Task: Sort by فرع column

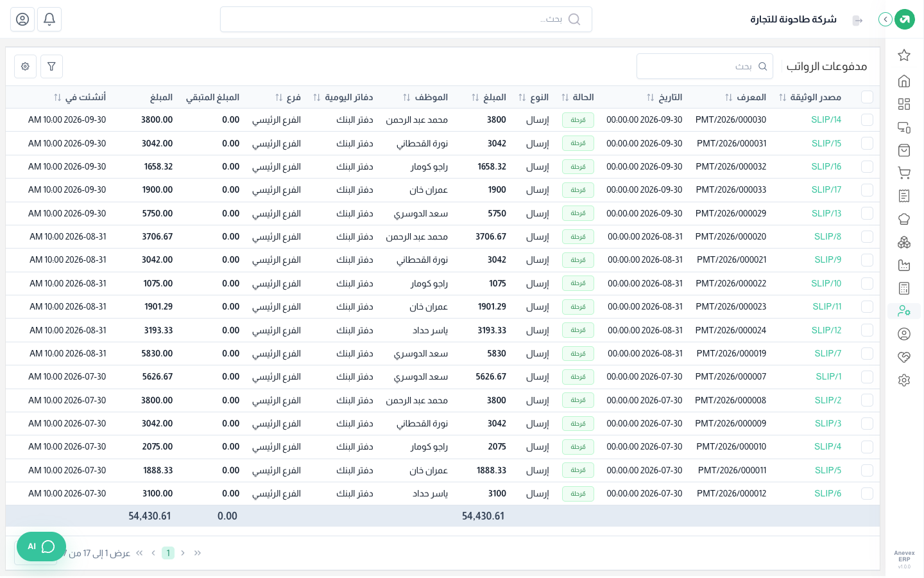Action: 278,98
